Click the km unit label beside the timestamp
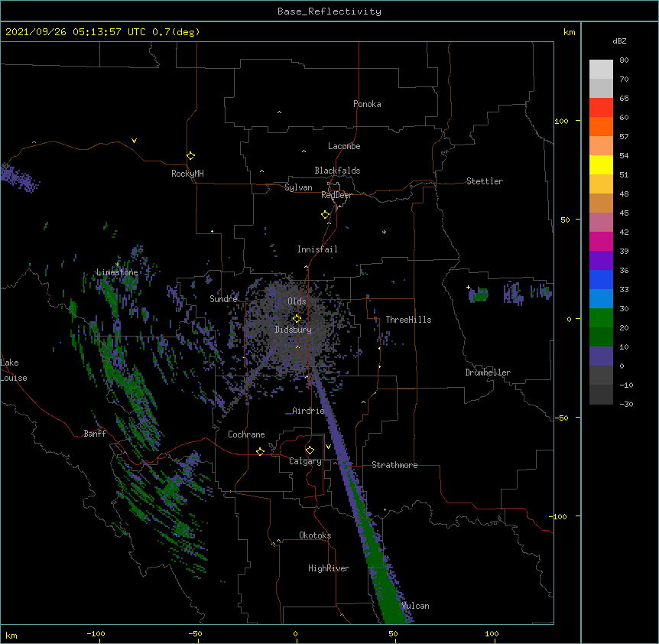This screenshot has height=644, width=659. [570, 32]
